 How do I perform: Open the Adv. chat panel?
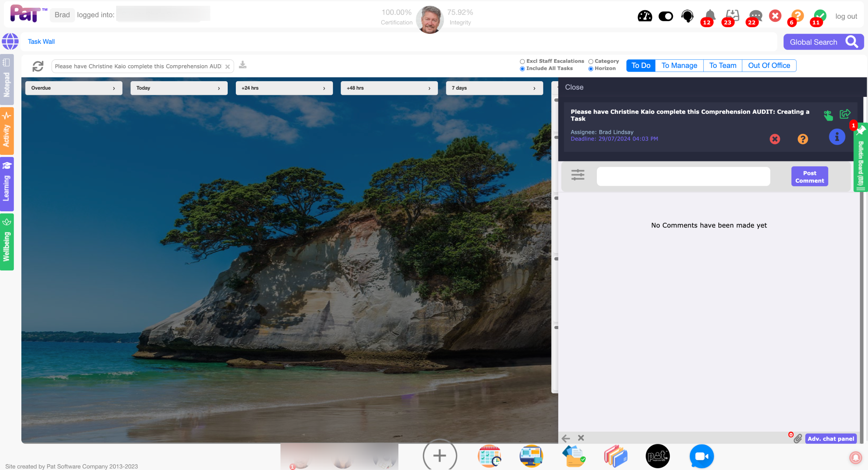[x=830, y=438]
